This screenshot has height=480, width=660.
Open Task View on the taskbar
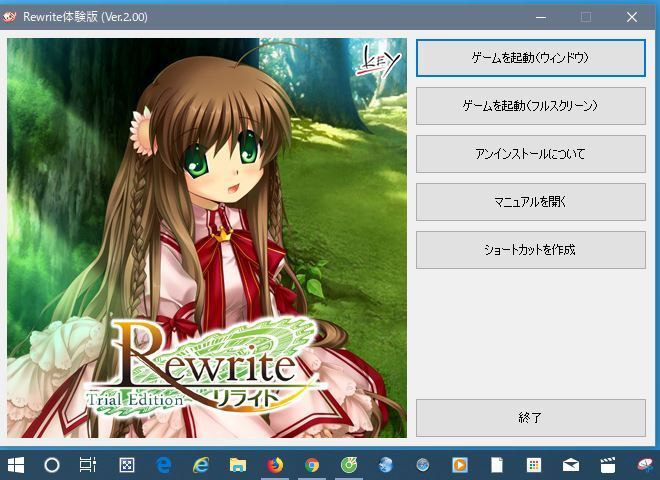coord(88,465)
